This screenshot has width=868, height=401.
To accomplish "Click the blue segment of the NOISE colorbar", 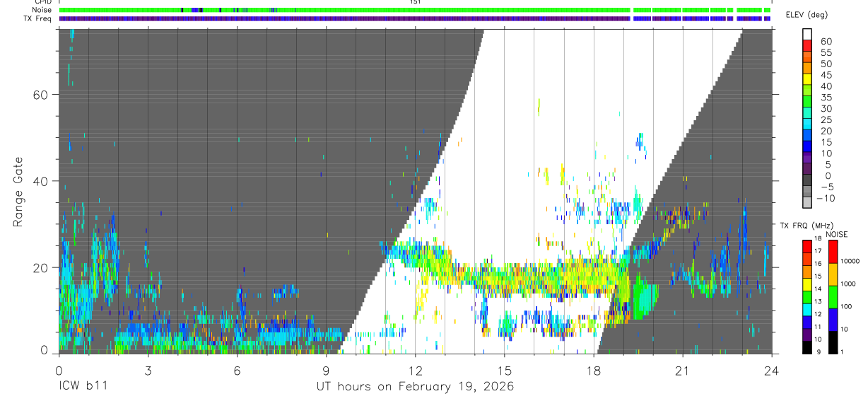I will coord(833,320).
